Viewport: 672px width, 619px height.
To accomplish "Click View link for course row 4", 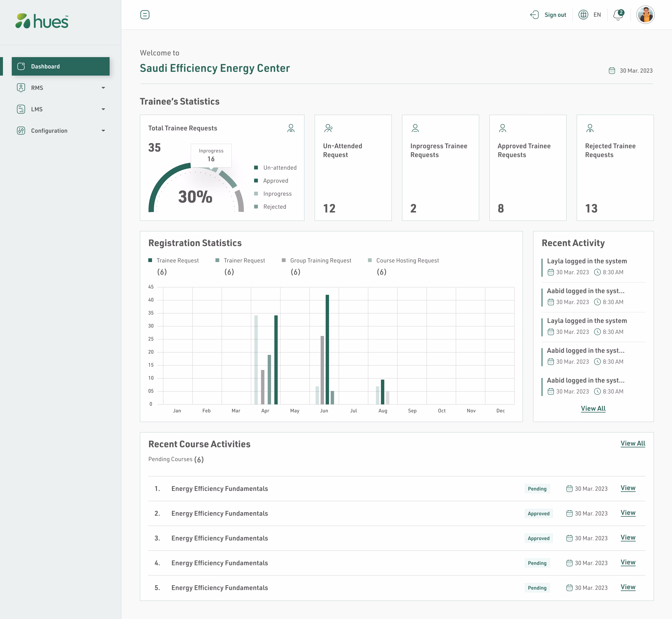I will point(628,562).
